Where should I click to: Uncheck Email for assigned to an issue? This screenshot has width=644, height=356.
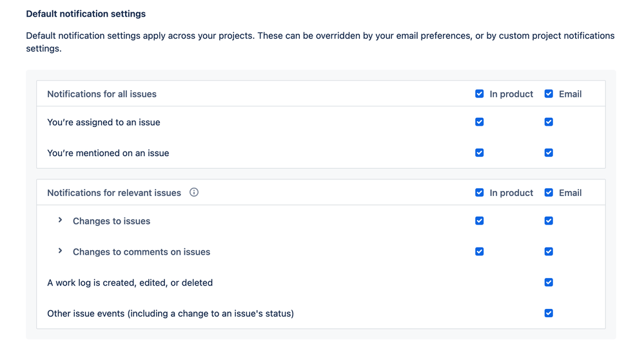click(549, 122)
